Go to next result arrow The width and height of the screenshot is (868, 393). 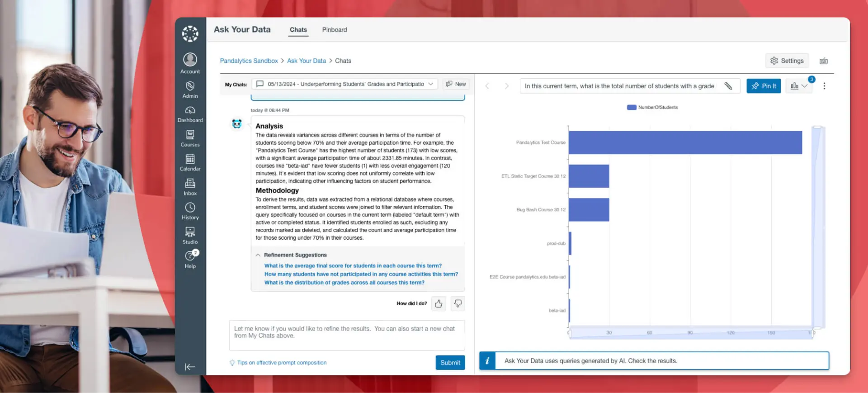[x=507, y=86]
